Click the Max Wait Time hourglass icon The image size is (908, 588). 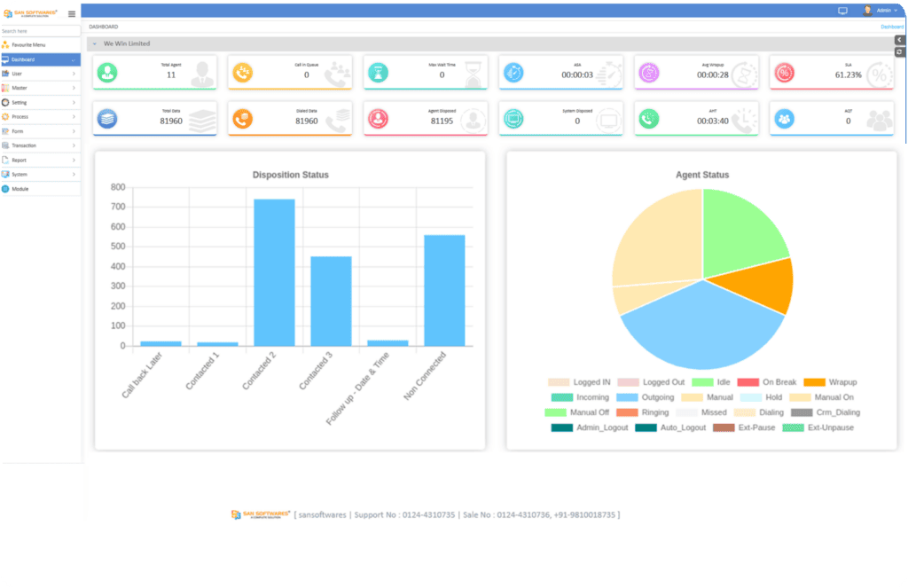point(378,73)
